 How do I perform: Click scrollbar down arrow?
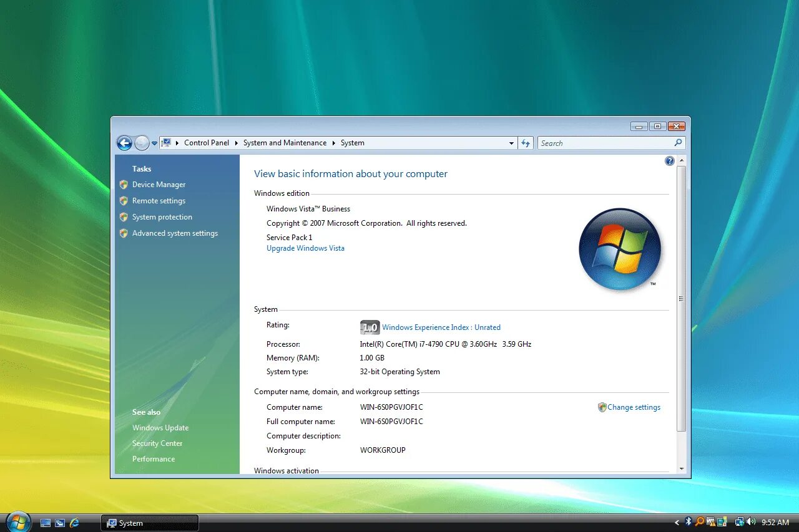[x=682, y=469]
